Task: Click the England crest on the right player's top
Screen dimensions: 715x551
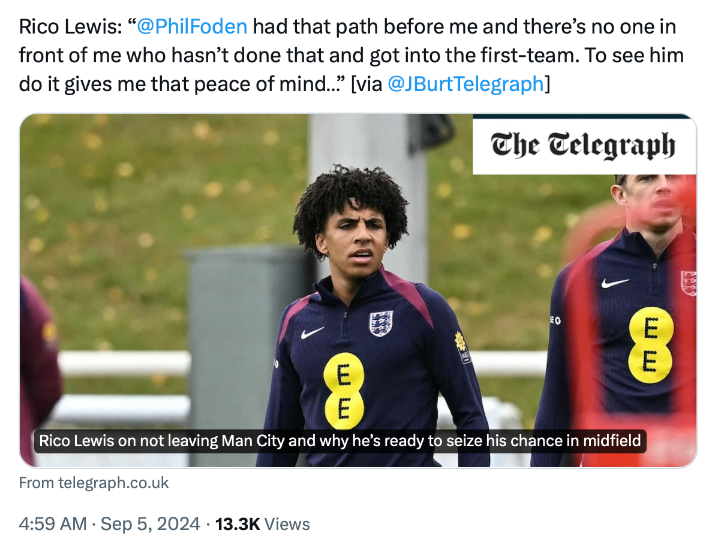Action: point(688,282)
